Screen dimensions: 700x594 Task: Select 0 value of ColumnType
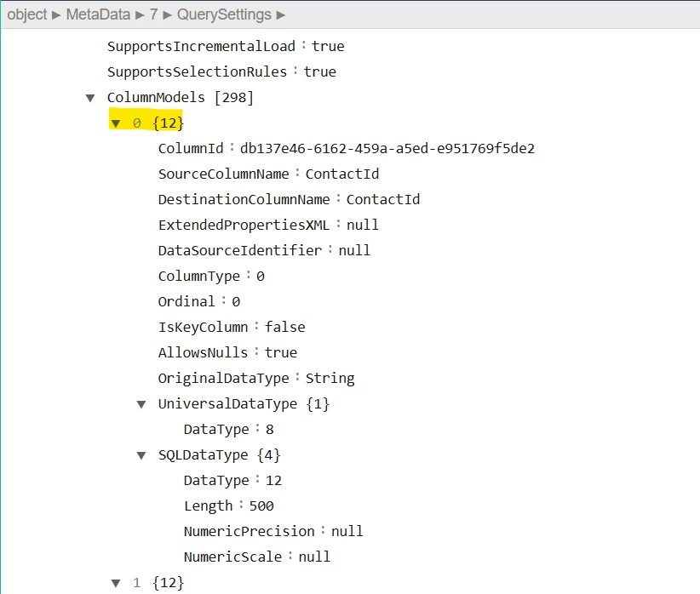(x=261, y=277)
